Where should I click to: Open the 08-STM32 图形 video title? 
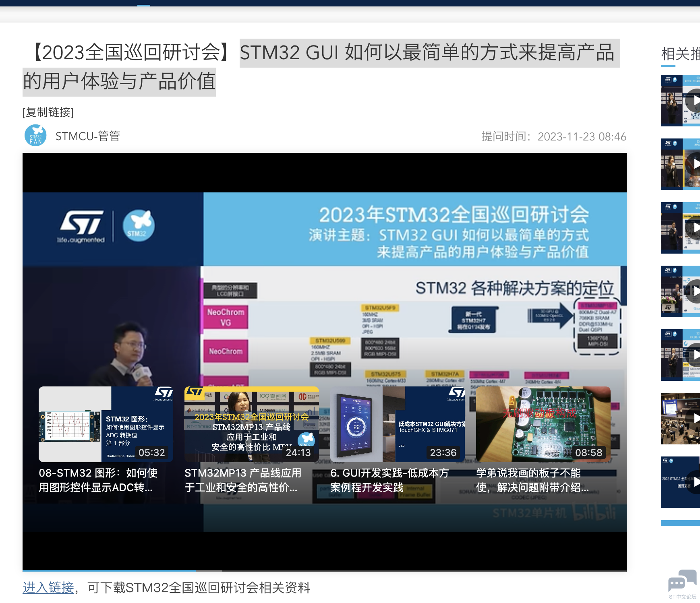[98, 480]
